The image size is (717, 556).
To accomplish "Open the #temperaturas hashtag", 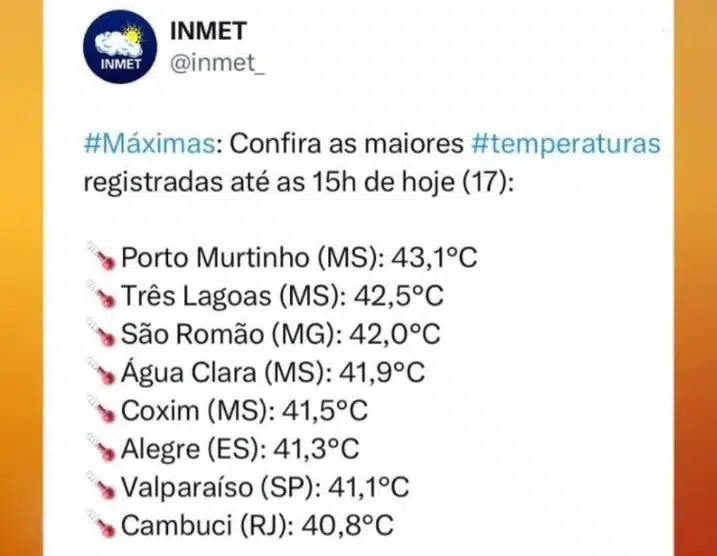I will pyautogui.click(x=565, y=144).
